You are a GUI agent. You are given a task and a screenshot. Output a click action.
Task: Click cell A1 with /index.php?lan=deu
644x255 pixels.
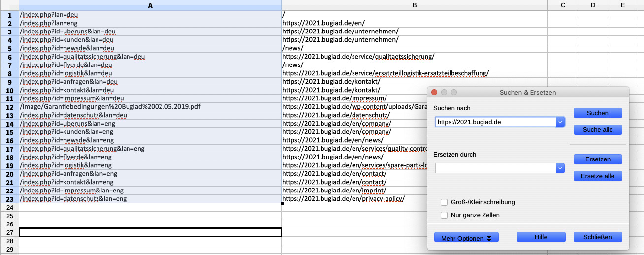pyautogui.click(x=150, y=15)
